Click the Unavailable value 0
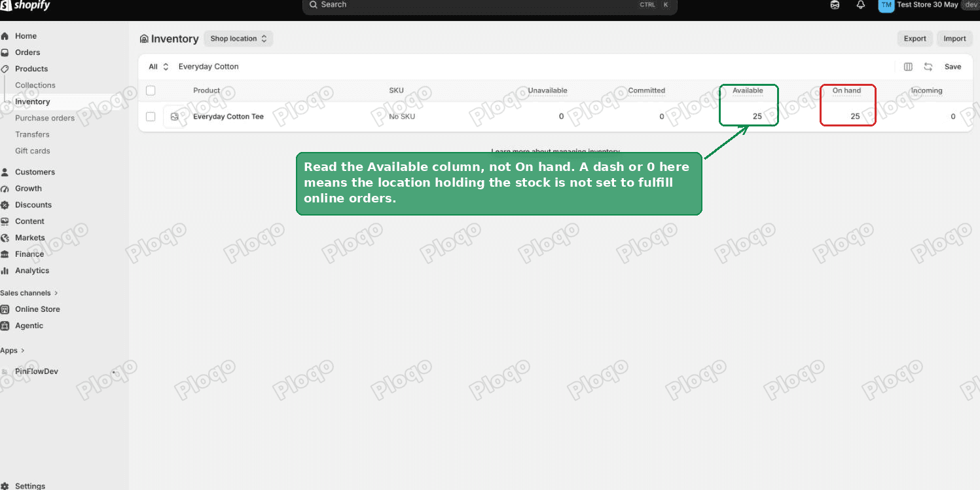 coord(561,117)
